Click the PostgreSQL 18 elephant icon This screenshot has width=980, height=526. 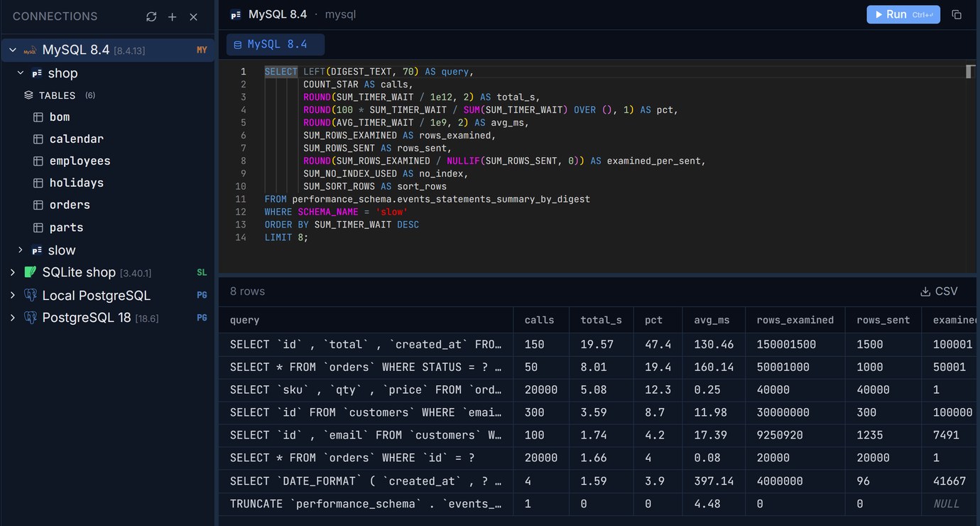[30, 318]
